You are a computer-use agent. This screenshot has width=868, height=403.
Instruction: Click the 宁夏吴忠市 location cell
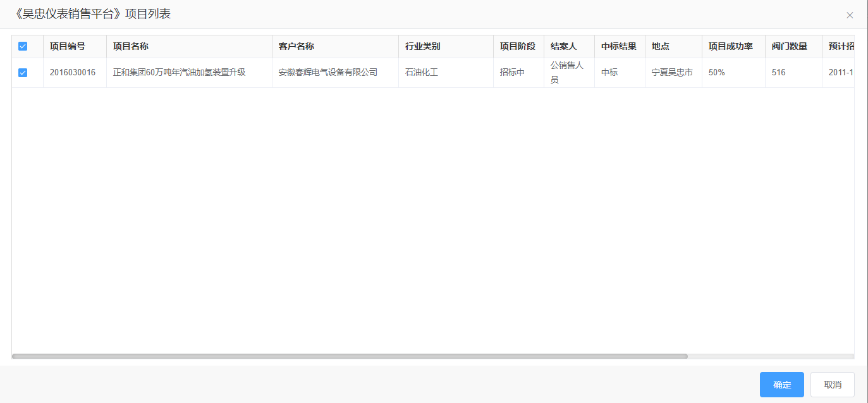672,73
